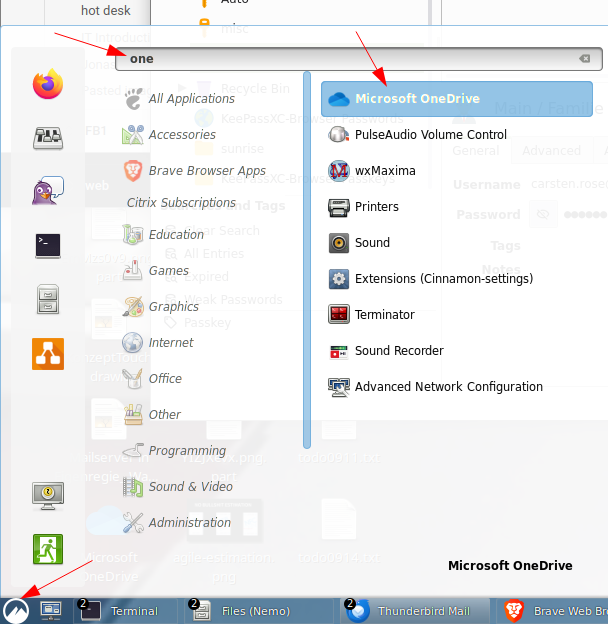Select the Games category
This screenshot has width=608, height=624.
click(155, 271)
